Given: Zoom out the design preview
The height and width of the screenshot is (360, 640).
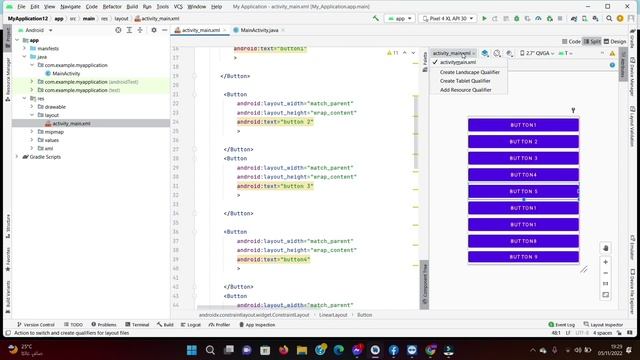Looking at the screenshot, I should coord(606,273).
